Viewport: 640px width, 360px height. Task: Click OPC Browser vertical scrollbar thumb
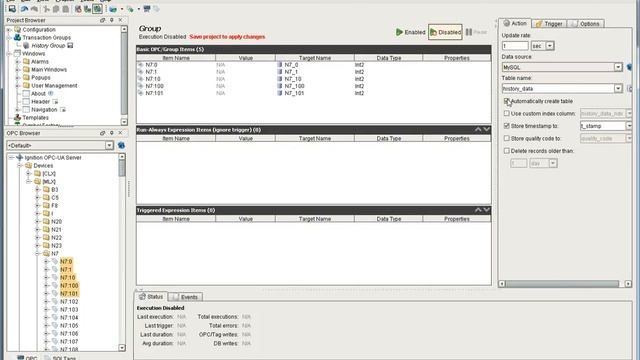point(122,168)
